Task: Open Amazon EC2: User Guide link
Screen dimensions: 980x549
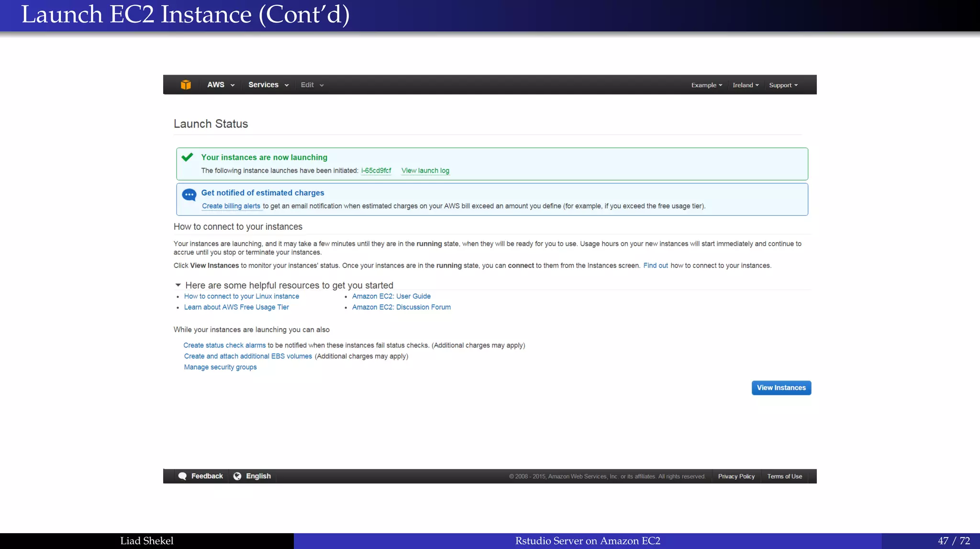Action: pyautogui.click(x=391, y=296)
